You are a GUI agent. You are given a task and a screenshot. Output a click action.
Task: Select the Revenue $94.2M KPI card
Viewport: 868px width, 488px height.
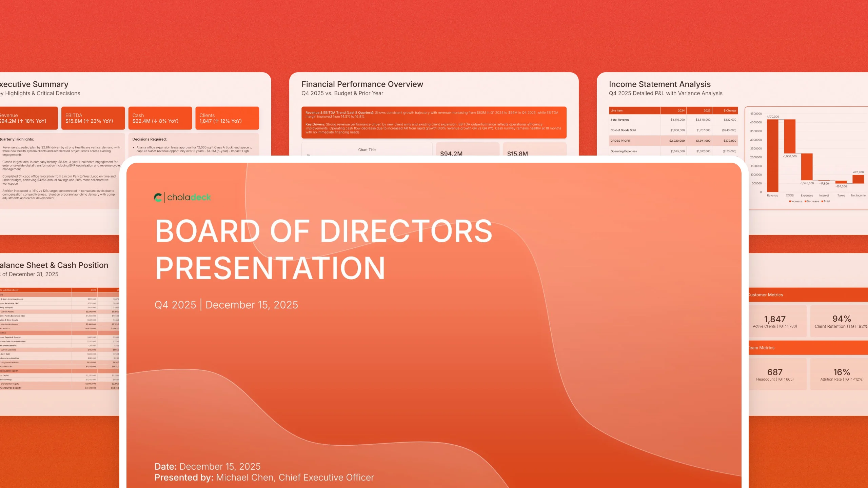pos(29,118)
